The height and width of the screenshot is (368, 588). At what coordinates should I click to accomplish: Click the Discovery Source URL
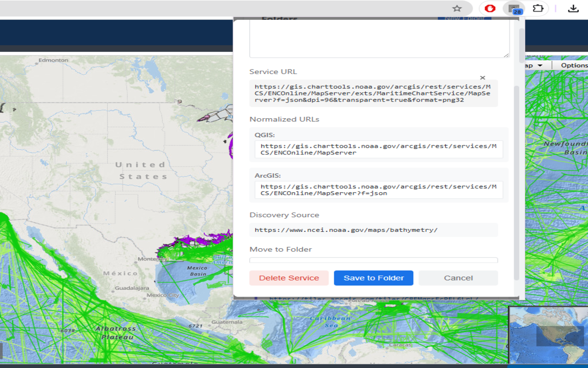373,230
